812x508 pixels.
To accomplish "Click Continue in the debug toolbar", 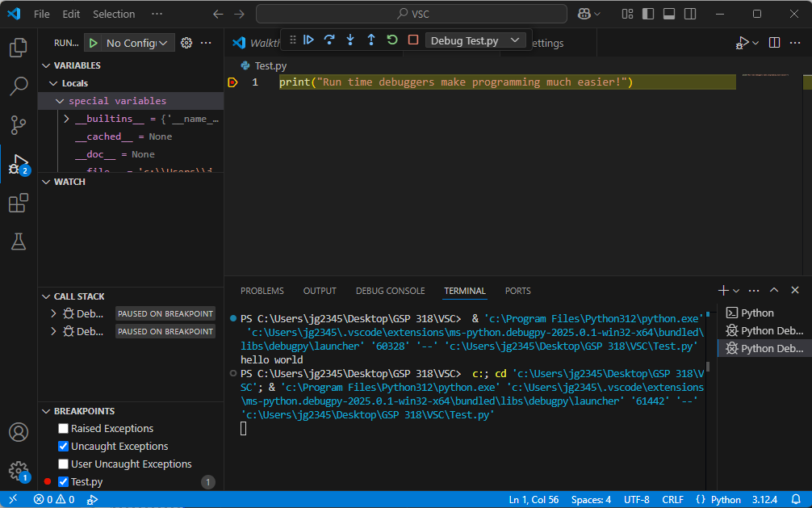I will click(x=308, y=40).
